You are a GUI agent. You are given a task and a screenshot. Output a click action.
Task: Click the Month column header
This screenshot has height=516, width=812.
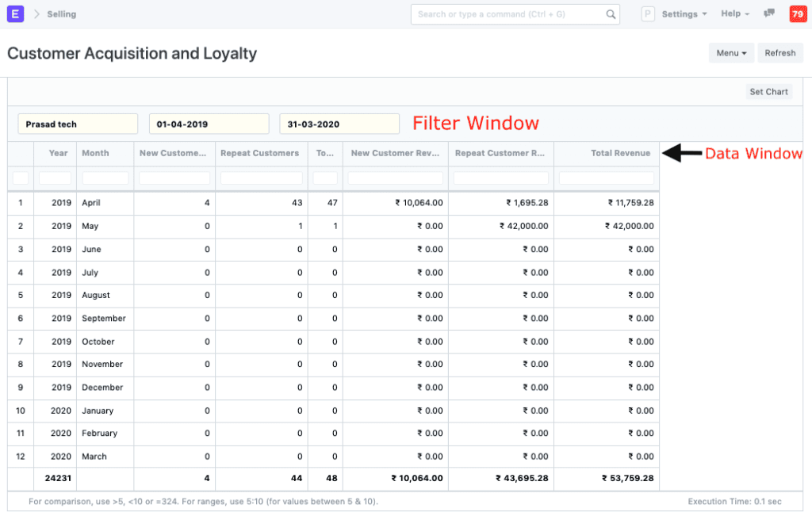coord(105,153)
